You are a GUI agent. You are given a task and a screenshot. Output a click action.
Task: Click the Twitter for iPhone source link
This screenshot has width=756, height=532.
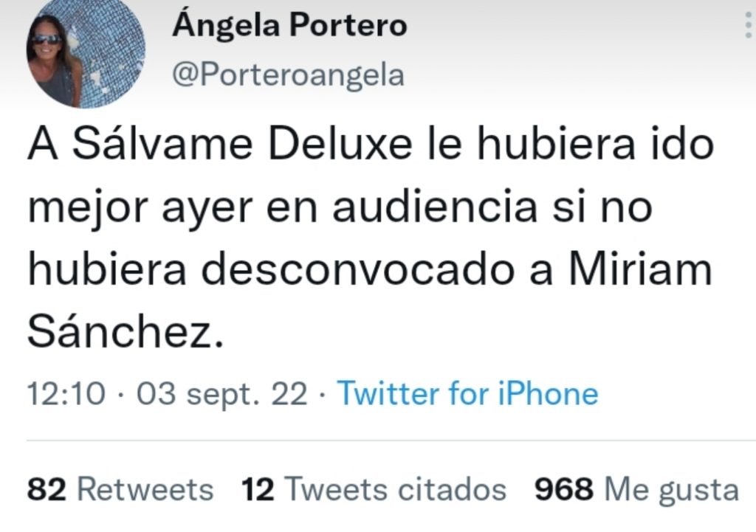point(467,394)
